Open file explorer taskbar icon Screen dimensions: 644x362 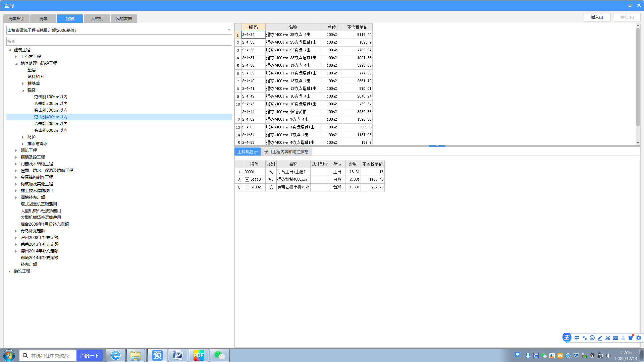tap(136, 355)
